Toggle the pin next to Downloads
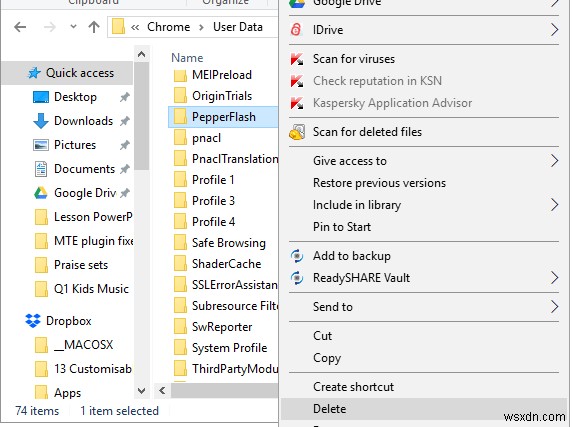577x427 pixels. coord(125,121)
